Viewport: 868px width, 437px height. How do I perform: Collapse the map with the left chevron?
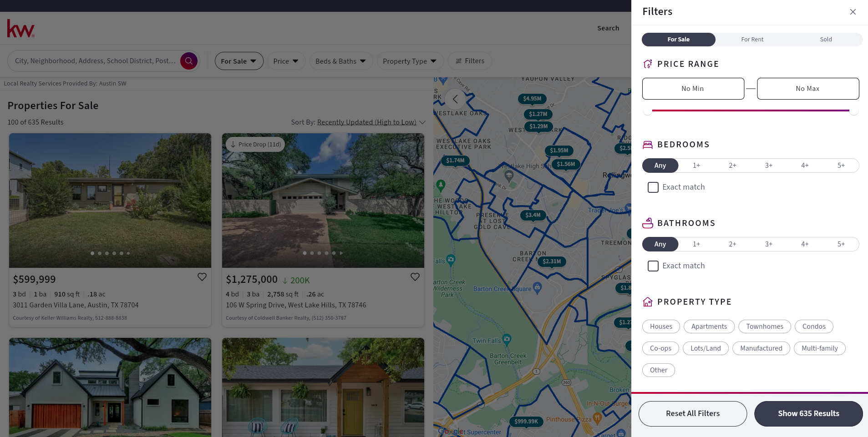tap(455, 99)
